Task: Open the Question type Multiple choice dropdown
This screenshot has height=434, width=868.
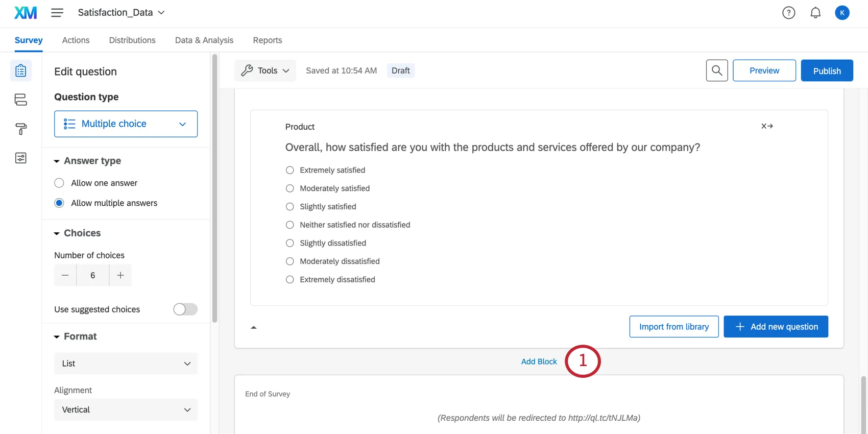Action: point(126,124)
